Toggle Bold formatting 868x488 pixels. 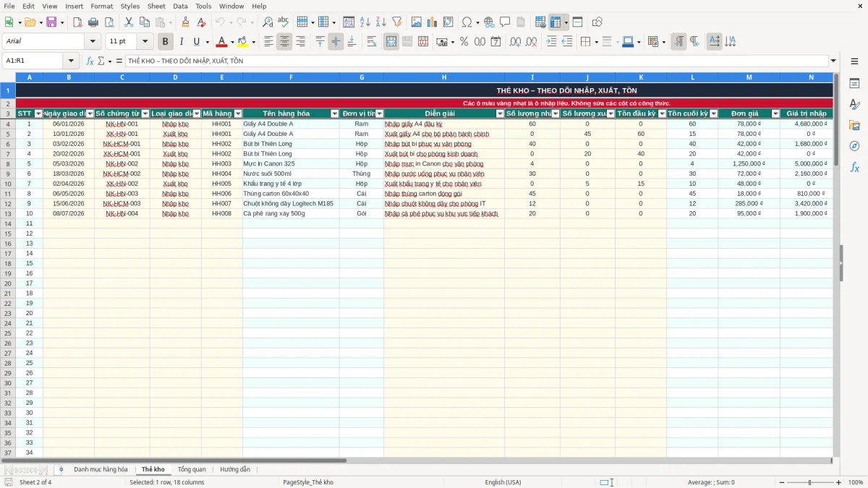point(165,42)
